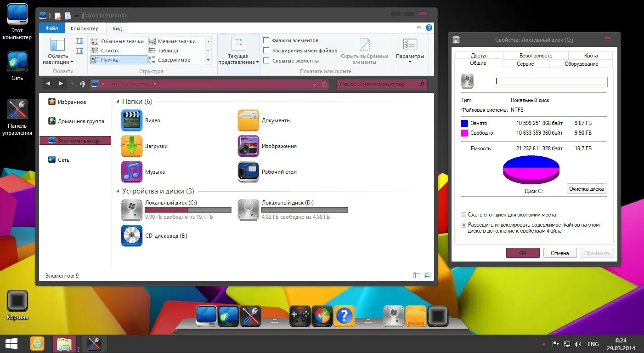Screen dimensions: 644x353
Task: Collapse the ribbon using the chevron arrow
Action: (x=418, y=28)
